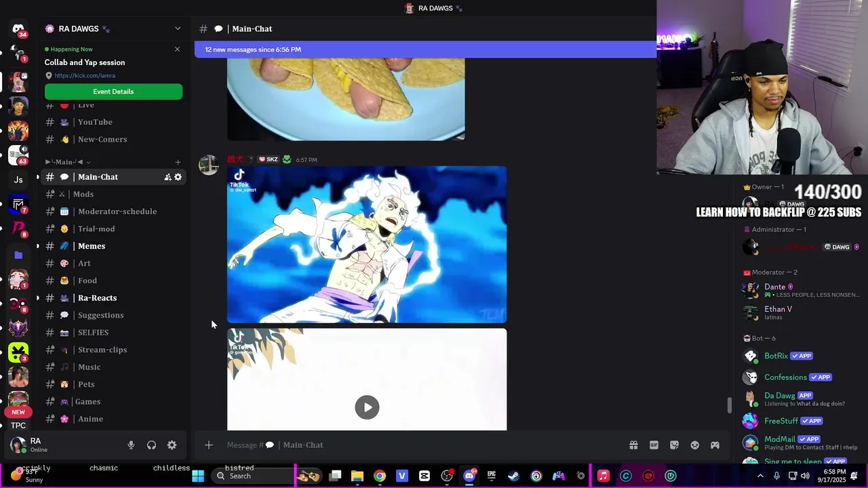Open the gift Nitro icon
Viewport: 868px width, 488px height.
point(633,445)
